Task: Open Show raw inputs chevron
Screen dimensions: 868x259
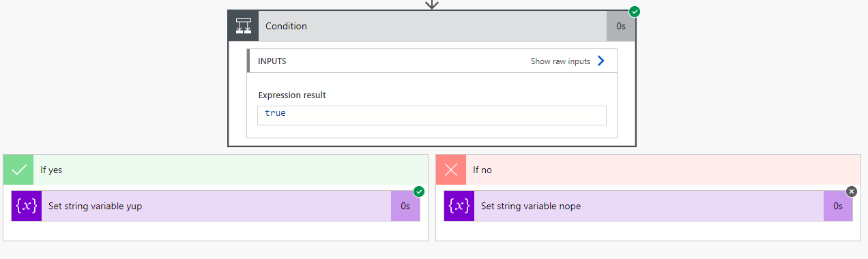Action: 601,61
